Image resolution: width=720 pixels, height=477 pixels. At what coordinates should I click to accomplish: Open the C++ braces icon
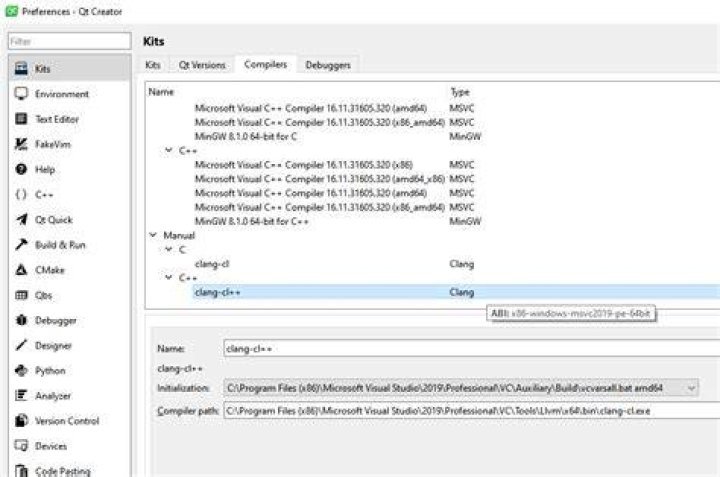click(21, 195)
